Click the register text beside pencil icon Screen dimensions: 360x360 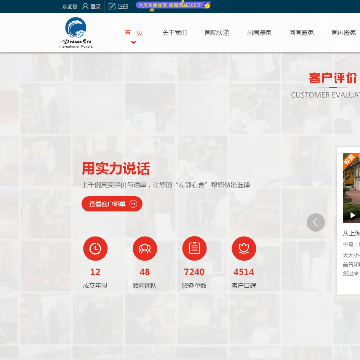[123, 6]
